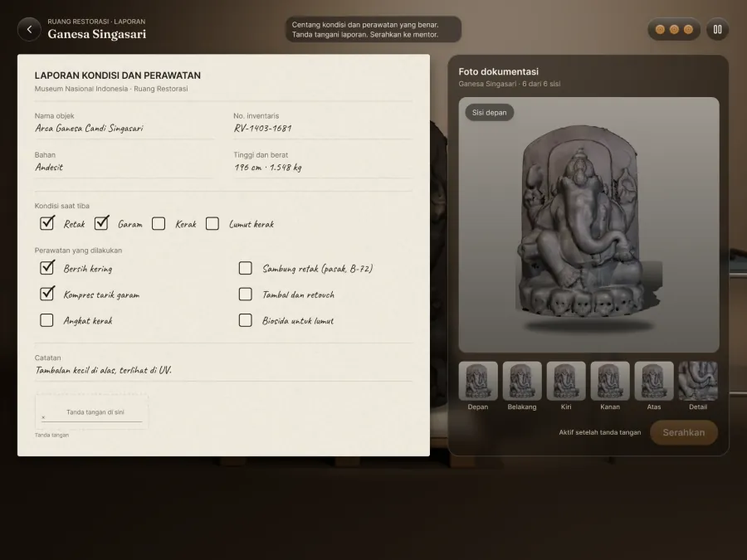Click the Andesit material value

click(49, 167)
